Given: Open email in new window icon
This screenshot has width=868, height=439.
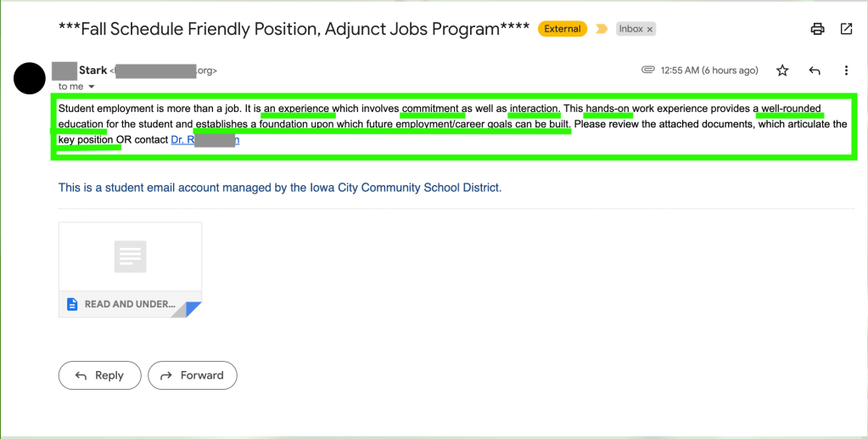Looking at the screenshot, I should [846, 29].
